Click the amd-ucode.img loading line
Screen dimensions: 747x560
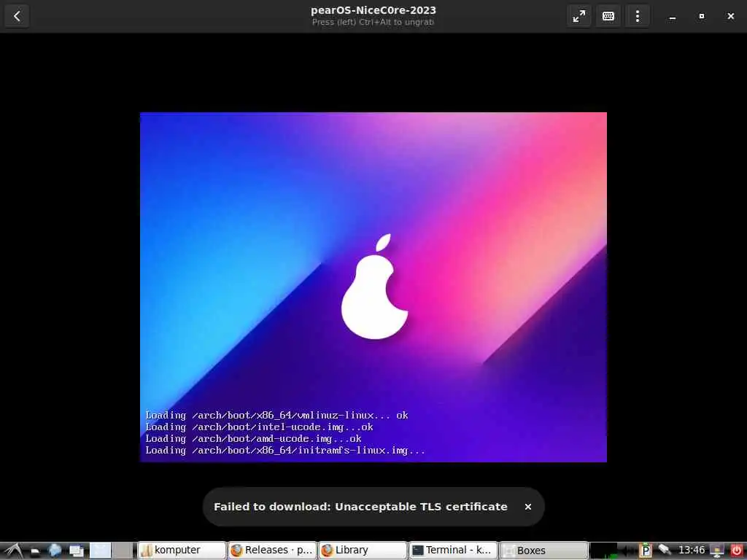click(x=253, y=438)
